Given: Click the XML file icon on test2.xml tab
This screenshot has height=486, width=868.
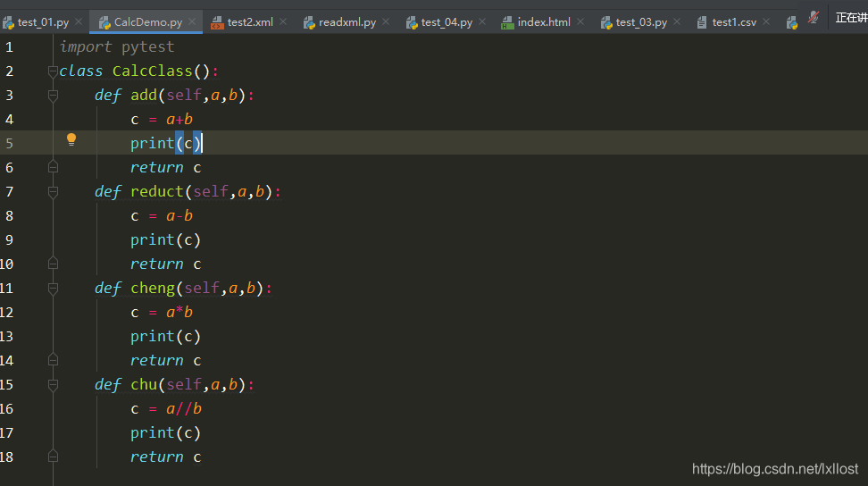Looking at the screenshot, I should tap(218, 22).
